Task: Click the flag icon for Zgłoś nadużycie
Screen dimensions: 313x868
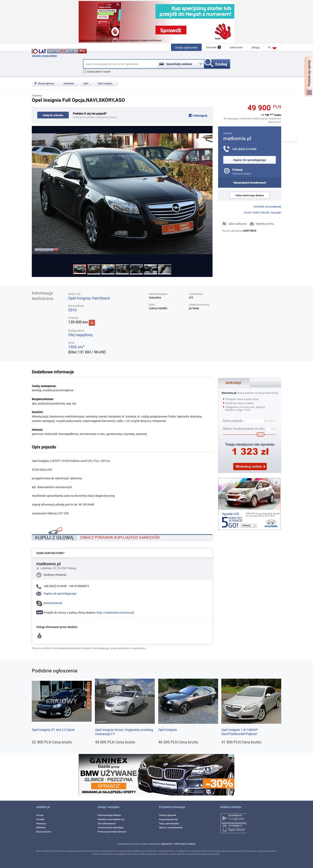Action: click(225, 224)
